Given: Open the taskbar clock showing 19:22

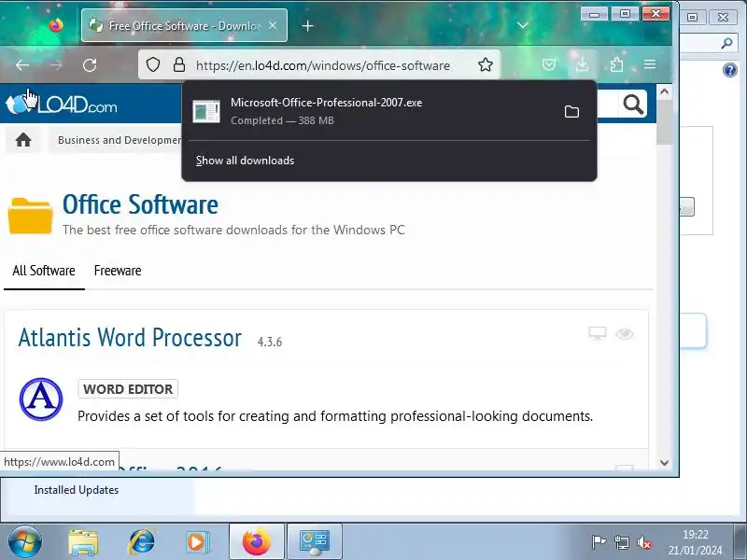Looking at the screenshot, I should pos(695,542).
